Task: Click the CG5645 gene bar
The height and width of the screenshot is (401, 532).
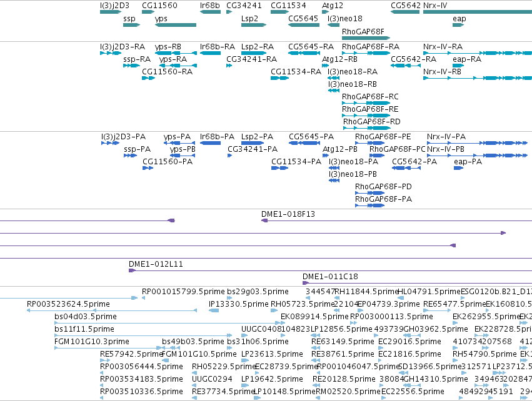Action: [304, 25]
